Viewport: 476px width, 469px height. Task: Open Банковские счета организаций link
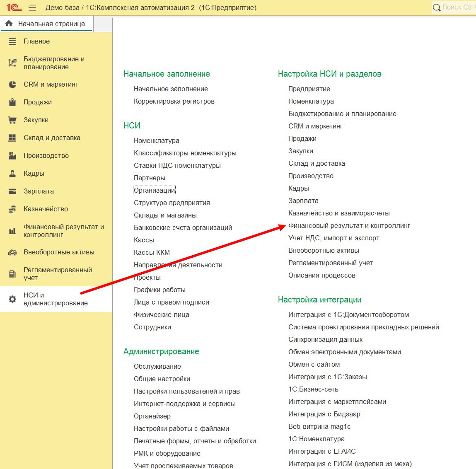[183, 228]
